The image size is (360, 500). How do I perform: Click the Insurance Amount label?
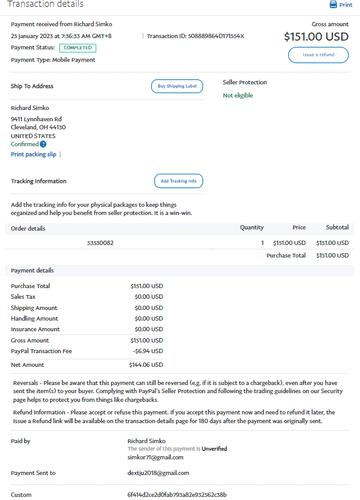click(35, 329)
